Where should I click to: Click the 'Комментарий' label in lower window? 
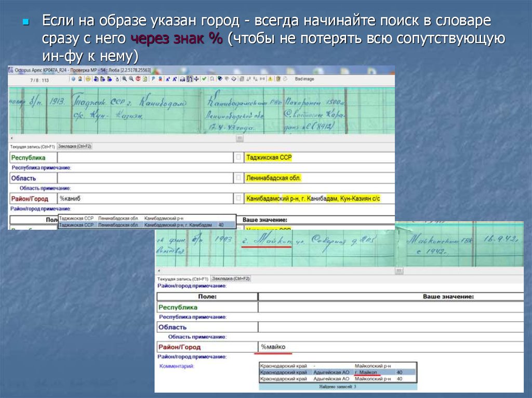click(x=177, y=366)
